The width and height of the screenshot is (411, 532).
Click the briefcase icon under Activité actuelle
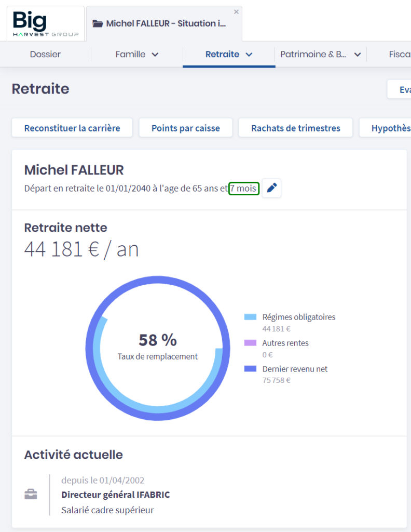coord(31,495)
